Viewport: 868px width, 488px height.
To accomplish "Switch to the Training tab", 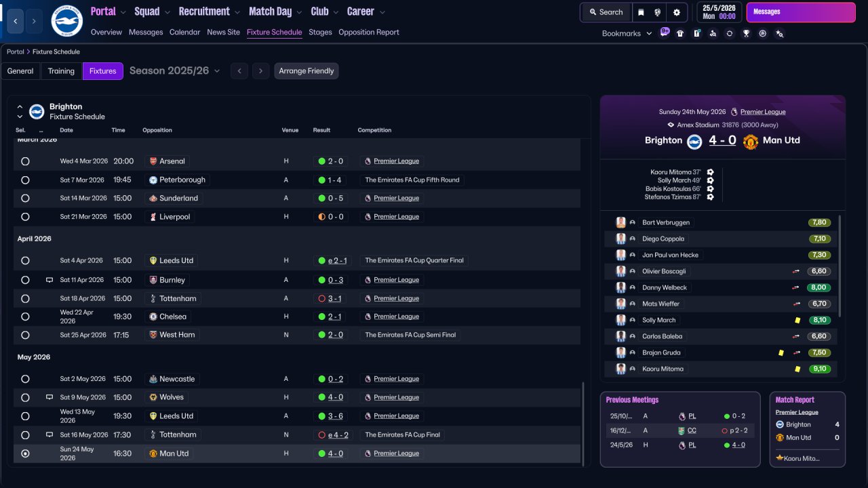I will pyautogui.click(x=61, y=71).
